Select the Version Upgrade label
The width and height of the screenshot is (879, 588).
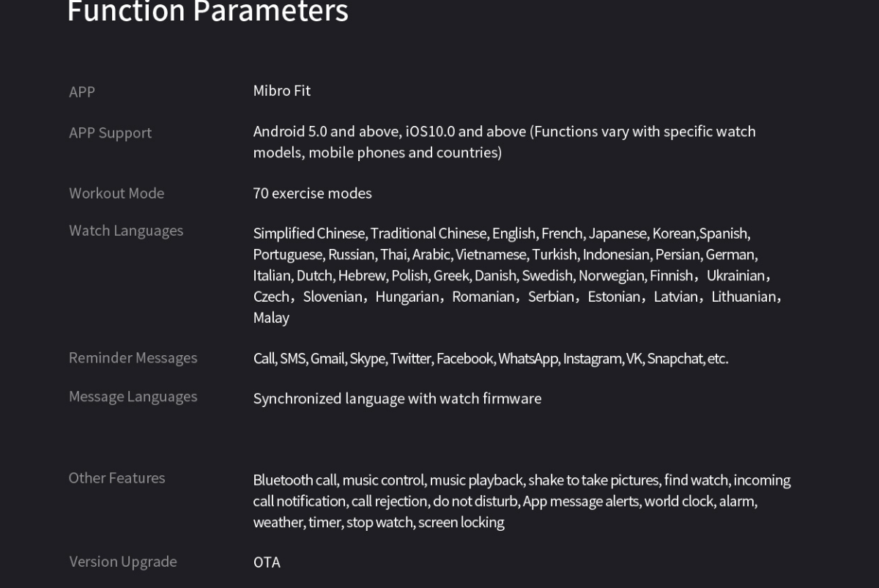[x=123, y=561]
